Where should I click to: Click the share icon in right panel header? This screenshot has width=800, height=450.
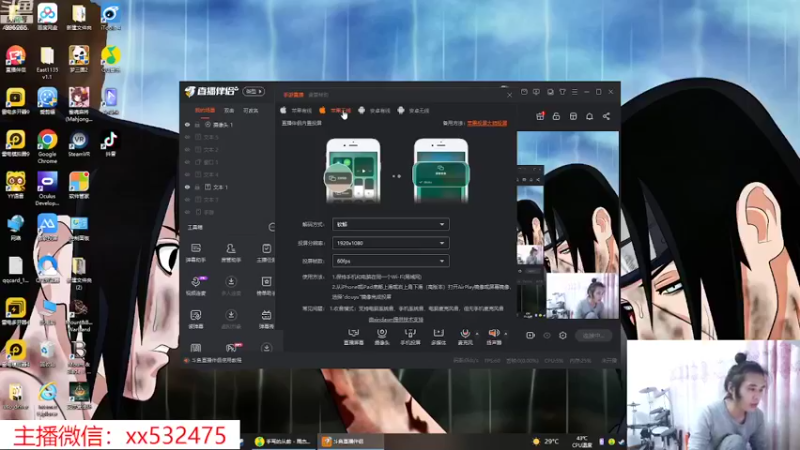point(606,116)
